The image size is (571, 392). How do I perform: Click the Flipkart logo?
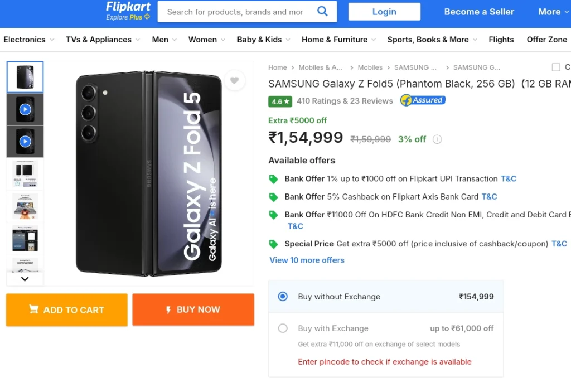pos(128,11)
